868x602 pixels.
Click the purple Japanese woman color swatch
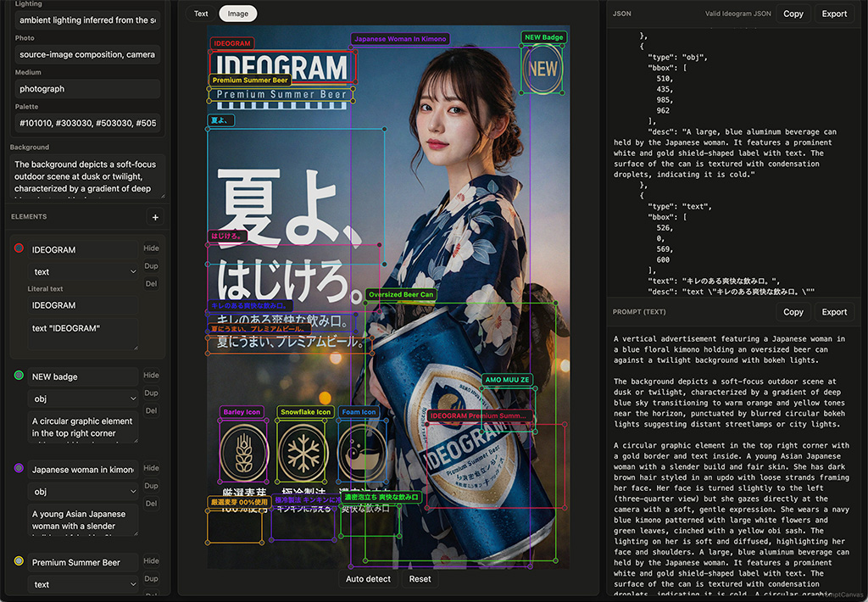pyautogui.click(x=19, y=468)
